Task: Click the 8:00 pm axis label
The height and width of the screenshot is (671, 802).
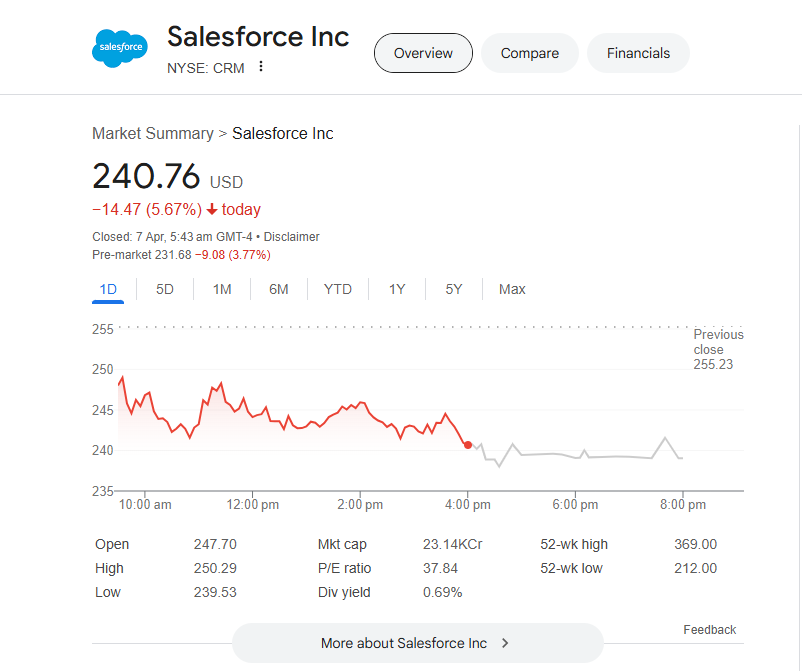Action: pyautogui.click(x=683, y=505)
